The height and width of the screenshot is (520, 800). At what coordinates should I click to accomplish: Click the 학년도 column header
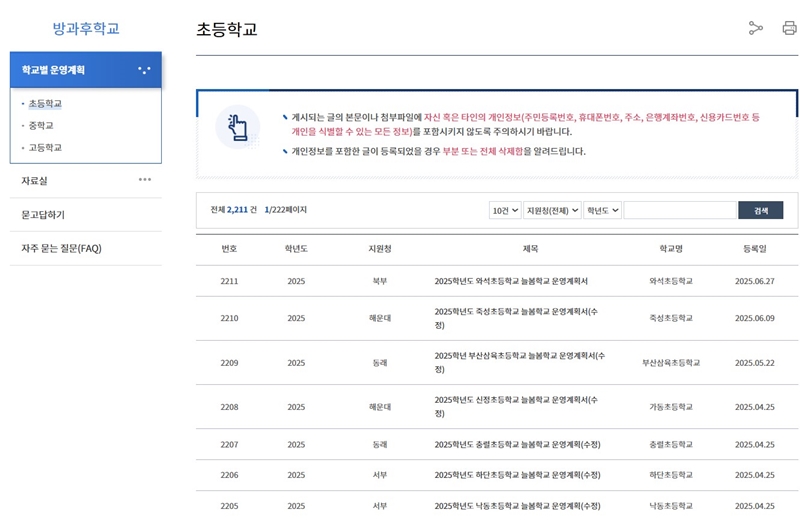click(296, 249)
